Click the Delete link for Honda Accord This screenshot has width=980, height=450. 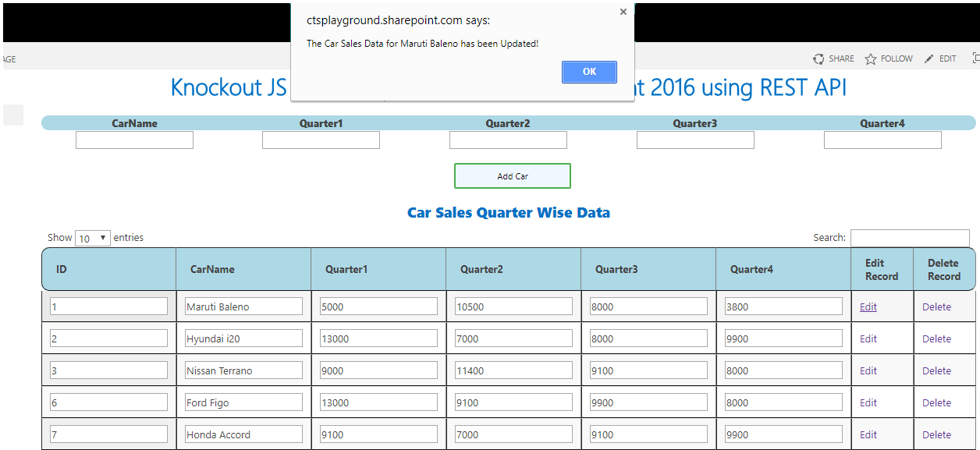[936, 434]
